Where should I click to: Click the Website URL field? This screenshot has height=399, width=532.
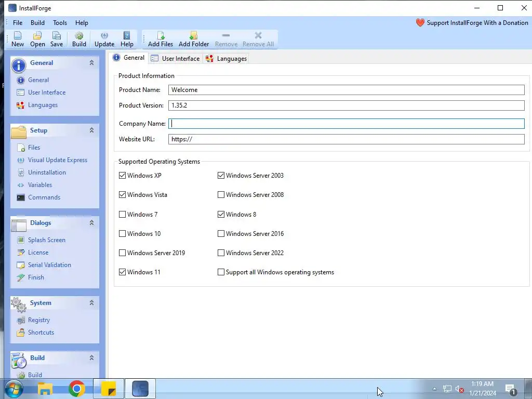pos(347,139)
